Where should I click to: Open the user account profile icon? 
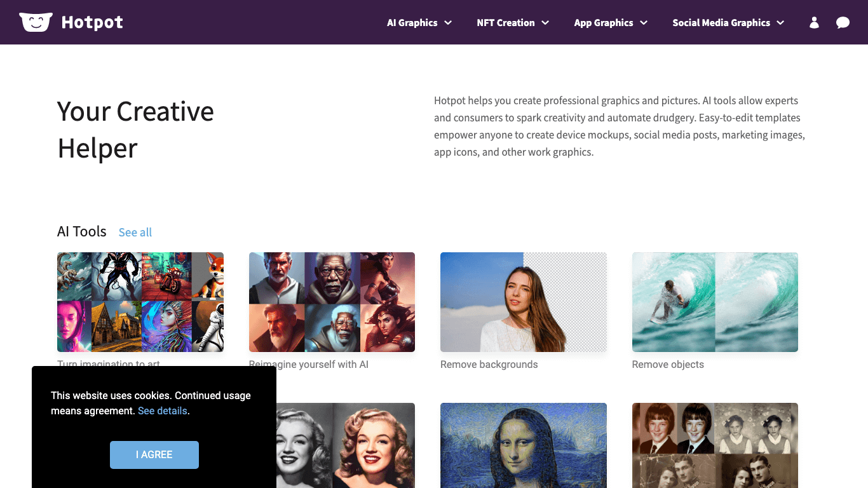(x=814, y=23)
